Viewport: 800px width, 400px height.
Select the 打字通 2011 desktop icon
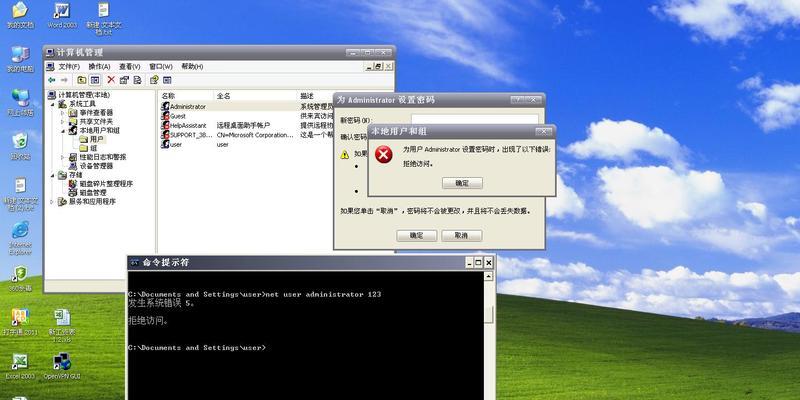20,322
